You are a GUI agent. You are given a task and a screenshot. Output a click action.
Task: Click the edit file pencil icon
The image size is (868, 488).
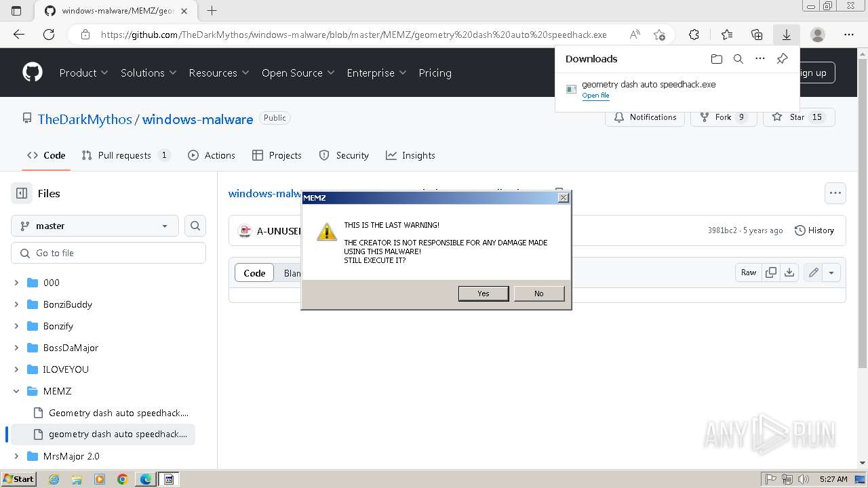pyautogui.click(x=813, y=272)
